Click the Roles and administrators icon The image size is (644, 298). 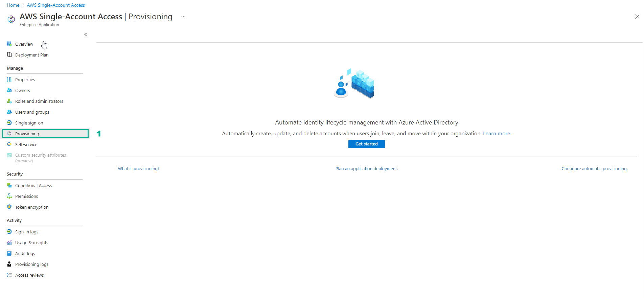point(9,101)
